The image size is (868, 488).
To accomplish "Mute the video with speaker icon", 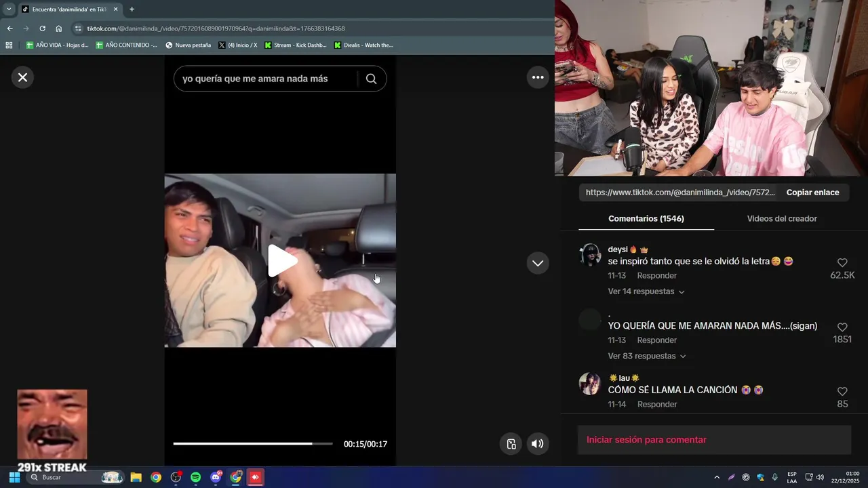I will coord(537,444).
